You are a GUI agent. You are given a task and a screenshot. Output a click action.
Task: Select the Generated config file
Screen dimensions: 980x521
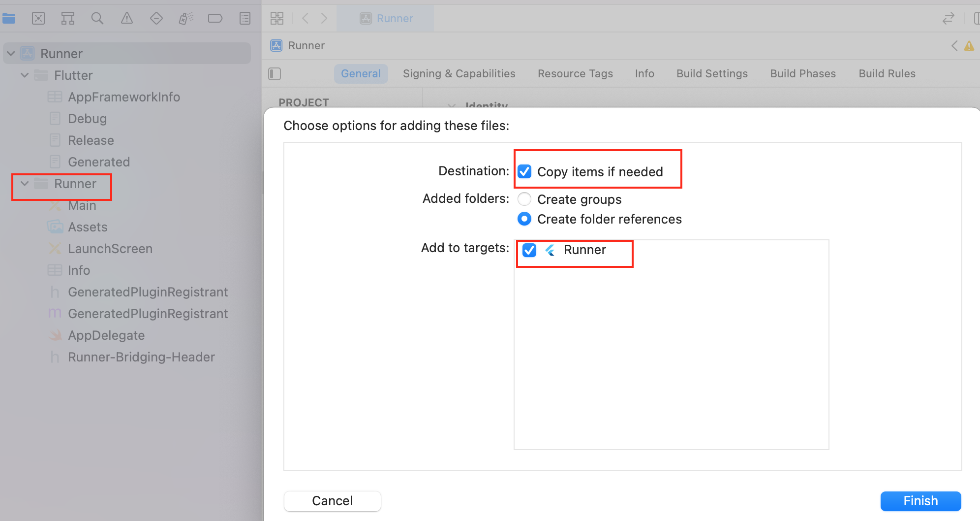pos(99,162)
